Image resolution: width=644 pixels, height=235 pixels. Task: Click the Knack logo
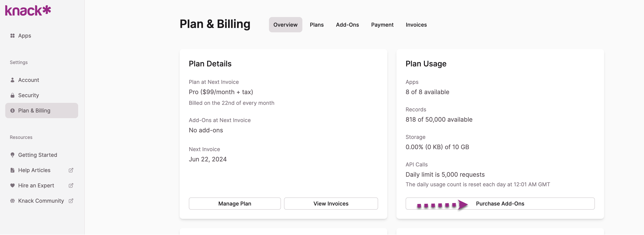coord(28,10)
